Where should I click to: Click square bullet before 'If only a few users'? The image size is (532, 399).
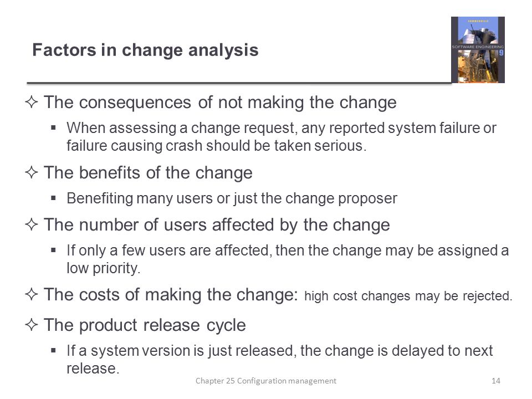pyautogui.click(x=53, y=250)
